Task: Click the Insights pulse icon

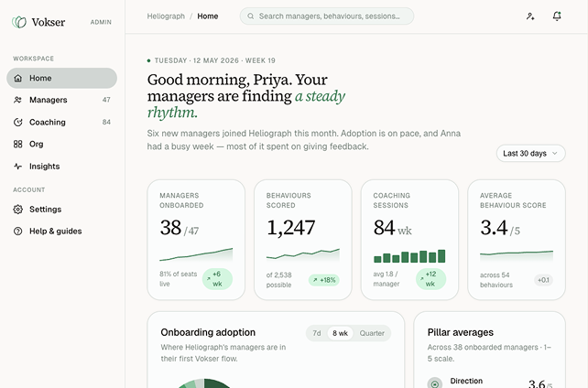Action: click(x=17, y=166)
